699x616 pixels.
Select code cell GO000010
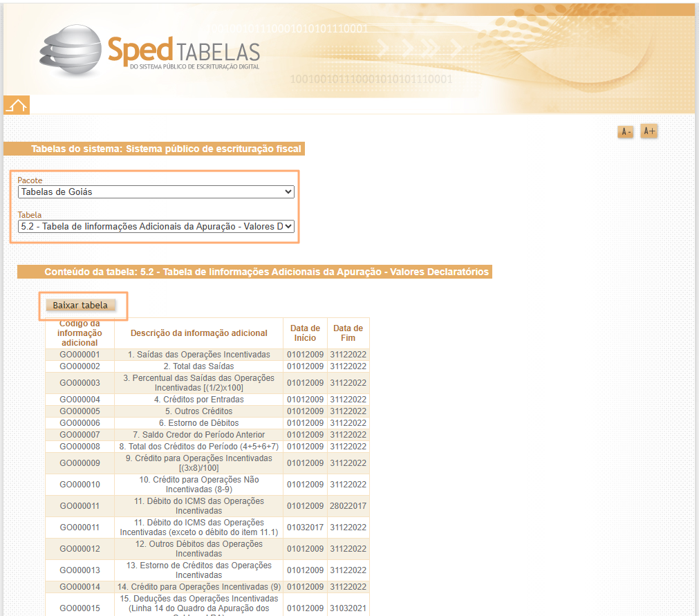80,485
